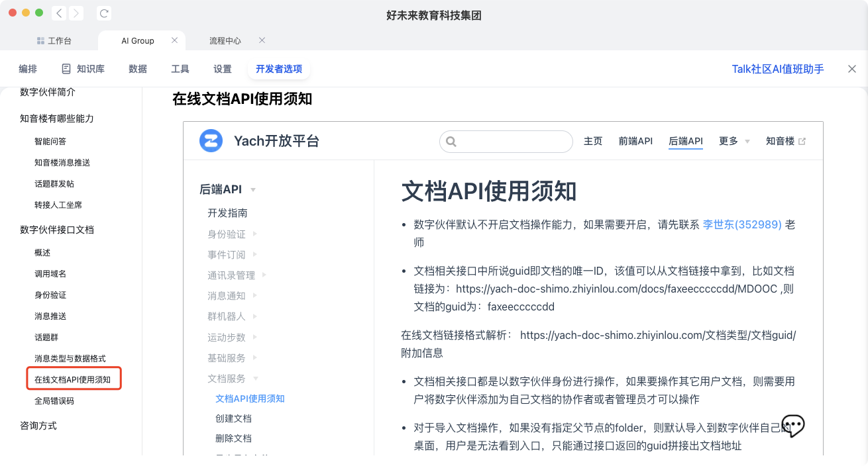Open the 主页 nav item
The height and width of the screenshot is (466, 868).
pyautogui.click(x=593, y=141)
